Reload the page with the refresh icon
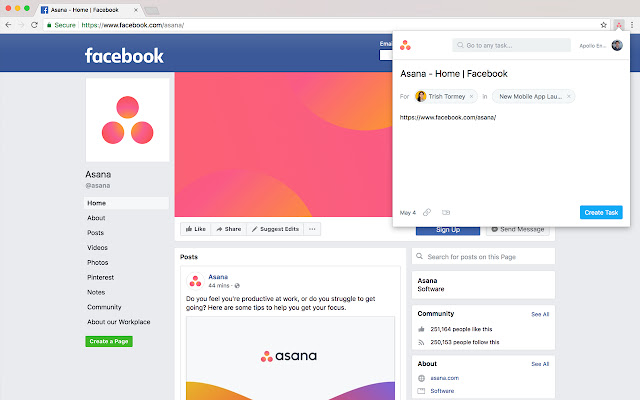This screenshot has width=640, height=400. 35,25
